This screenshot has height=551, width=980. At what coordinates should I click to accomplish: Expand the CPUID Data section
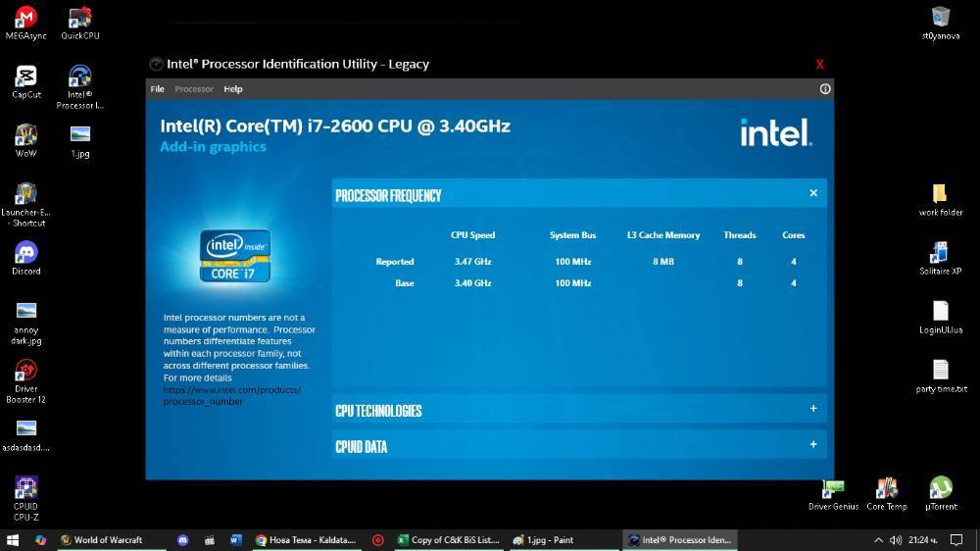click(813, 445)
